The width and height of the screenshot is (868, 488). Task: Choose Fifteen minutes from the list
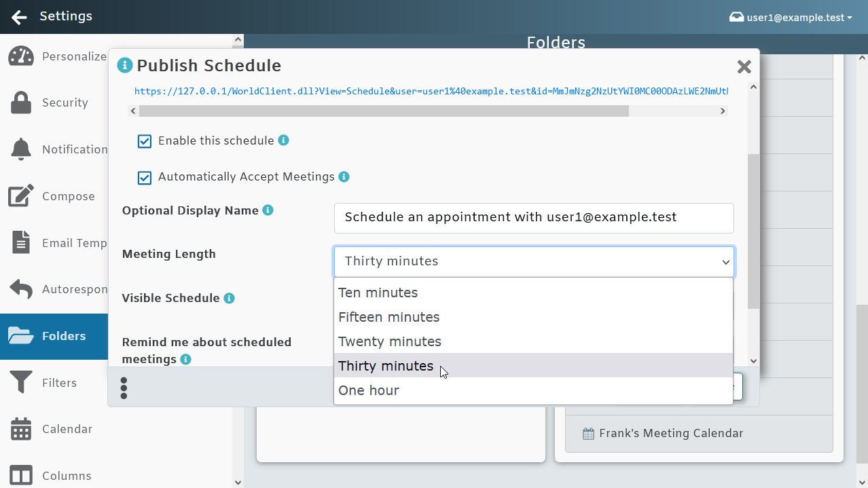point(388,317)
